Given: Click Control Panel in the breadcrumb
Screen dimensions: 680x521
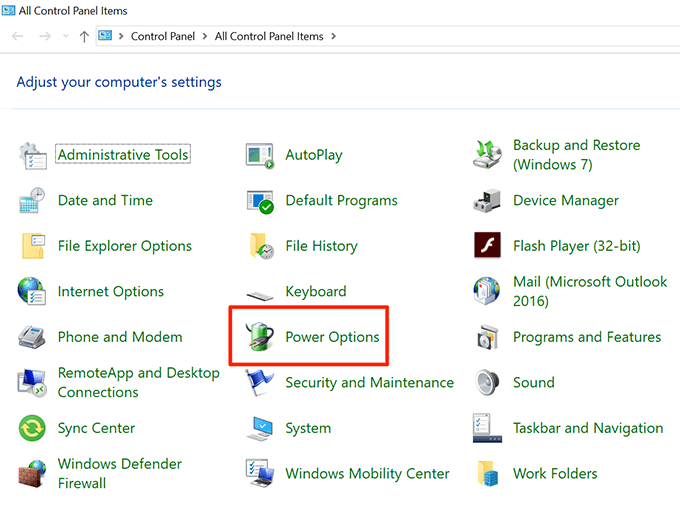Looking at the screenshot, I should (163, 36).
